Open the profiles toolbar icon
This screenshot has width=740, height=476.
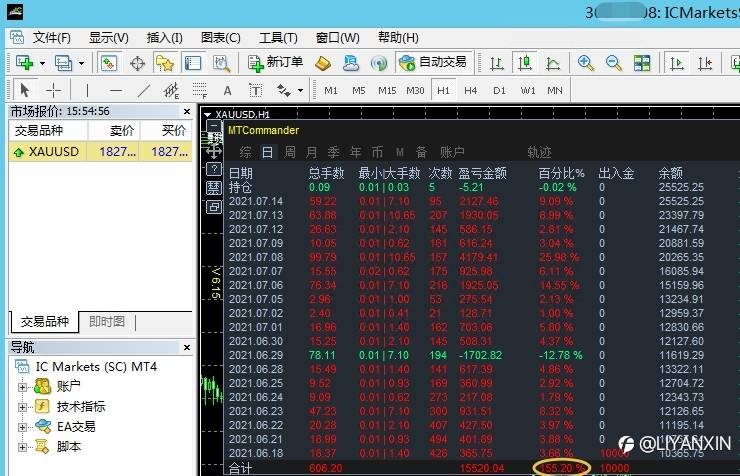tap(63, 63)
